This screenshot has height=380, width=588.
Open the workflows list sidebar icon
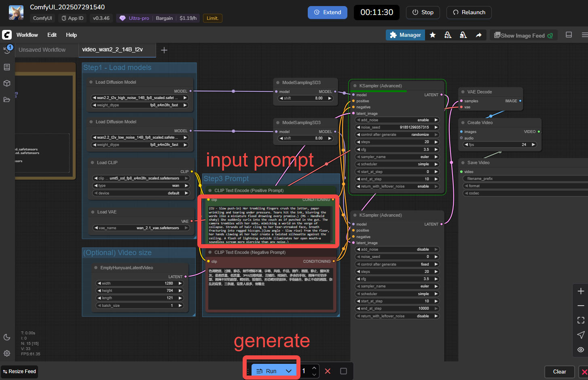pos(7,67)
